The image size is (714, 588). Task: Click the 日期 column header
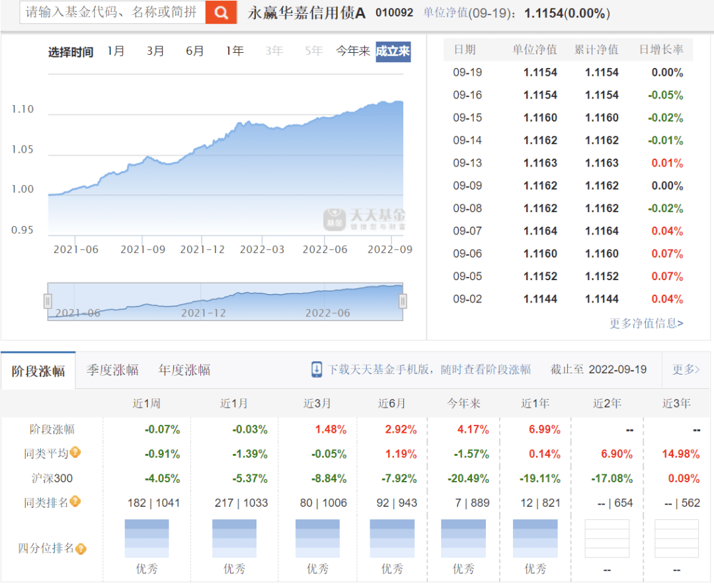point(465,50)
